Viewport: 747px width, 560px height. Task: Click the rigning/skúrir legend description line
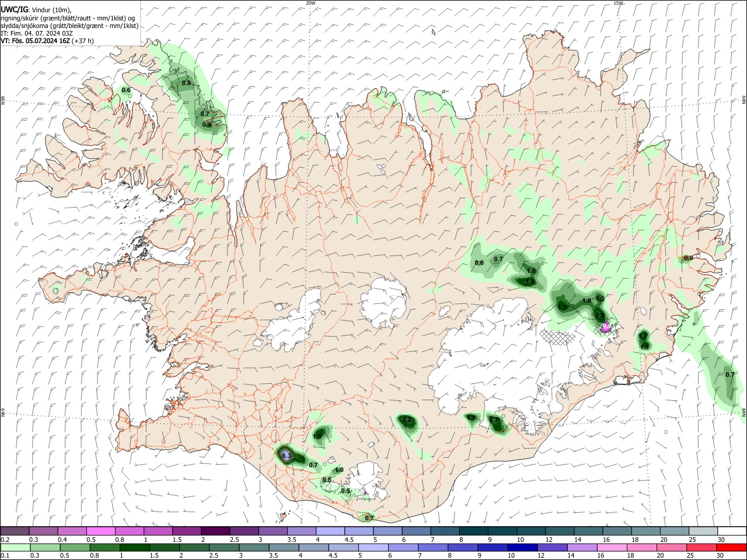click(x=68, y=18)
